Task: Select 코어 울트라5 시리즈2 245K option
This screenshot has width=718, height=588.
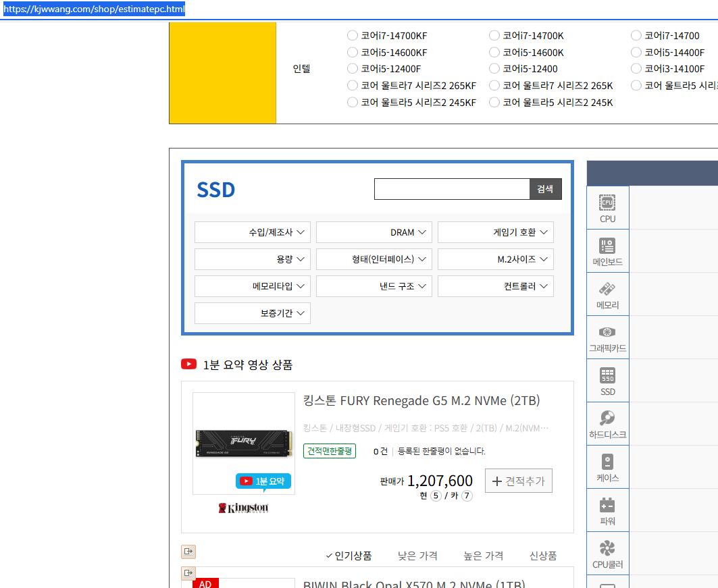Action: pyautogui.click(x=494, y=103)
